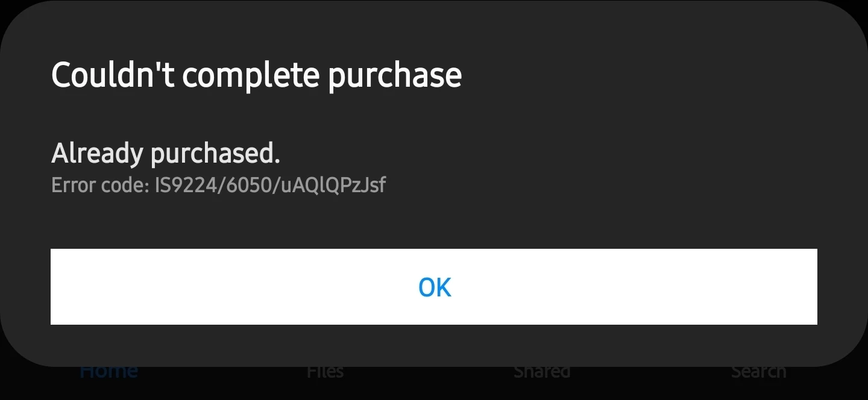Image resolution: width=868 pixels, height=400 pixels.
Task: Click the "Error code:" label
Action: 100,185
